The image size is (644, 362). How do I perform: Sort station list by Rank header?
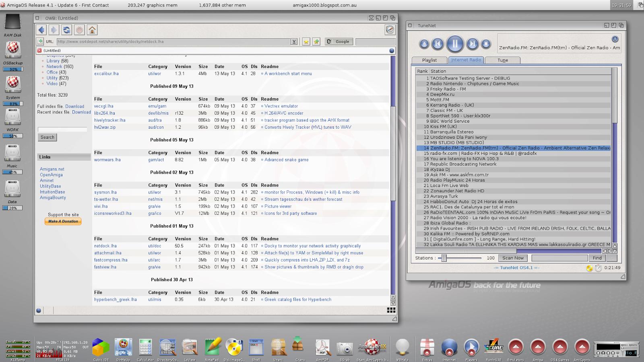tap(422, 71)
